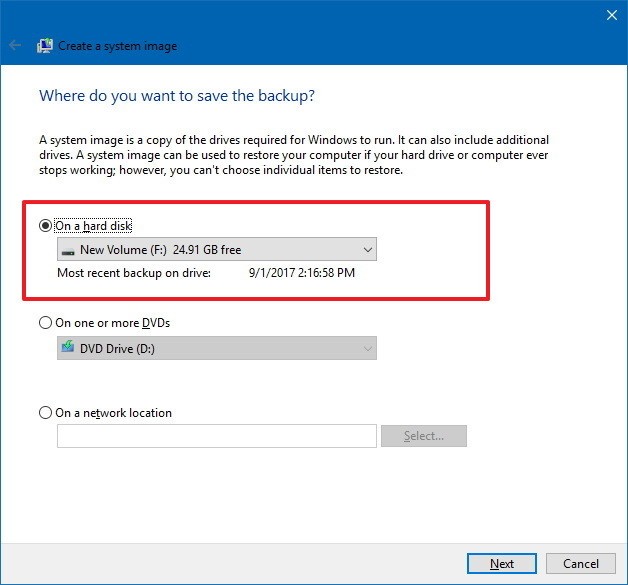The image size is (628, 585).
Task: Click the hard drive icon for New Volume (F:)
Action: [x=68, y=252]
